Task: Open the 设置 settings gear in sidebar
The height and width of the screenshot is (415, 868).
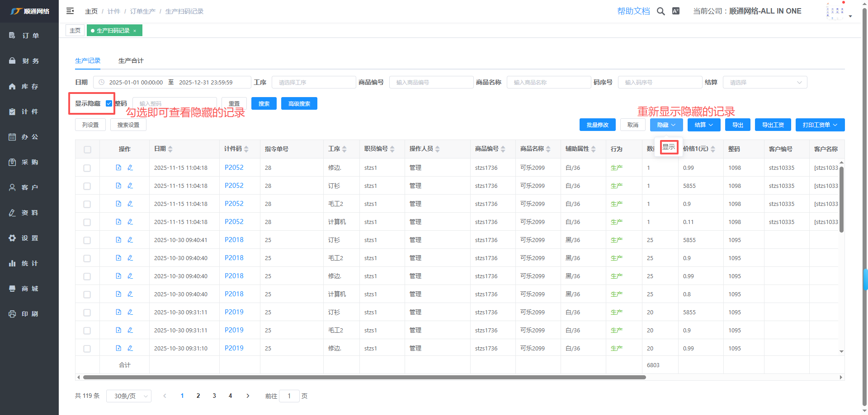Action: pyautogui.click(x=13, y=238)
